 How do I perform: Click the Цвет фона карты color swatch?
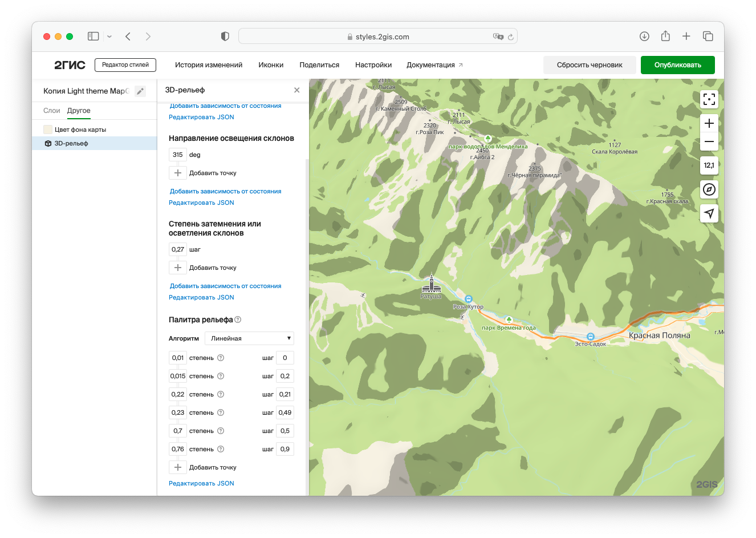click(x=48, y=130)
